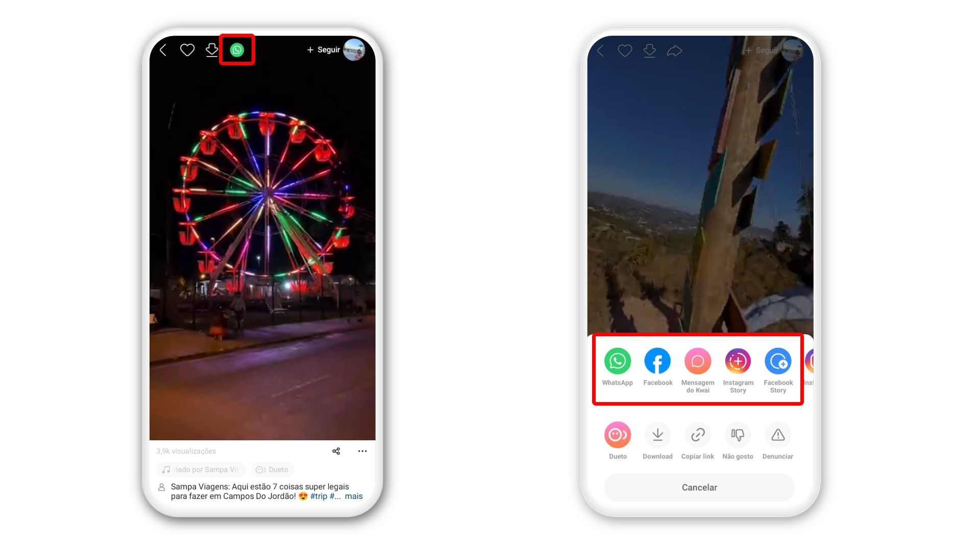Tap the share/export icon bottom left video

[336, 451]
